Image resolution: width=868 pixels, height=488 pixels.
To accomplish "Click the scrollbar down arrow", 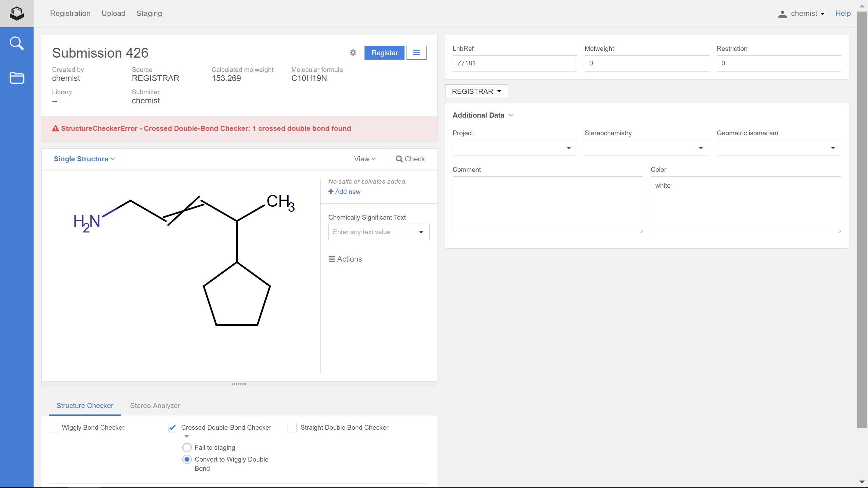I will 862,482.
